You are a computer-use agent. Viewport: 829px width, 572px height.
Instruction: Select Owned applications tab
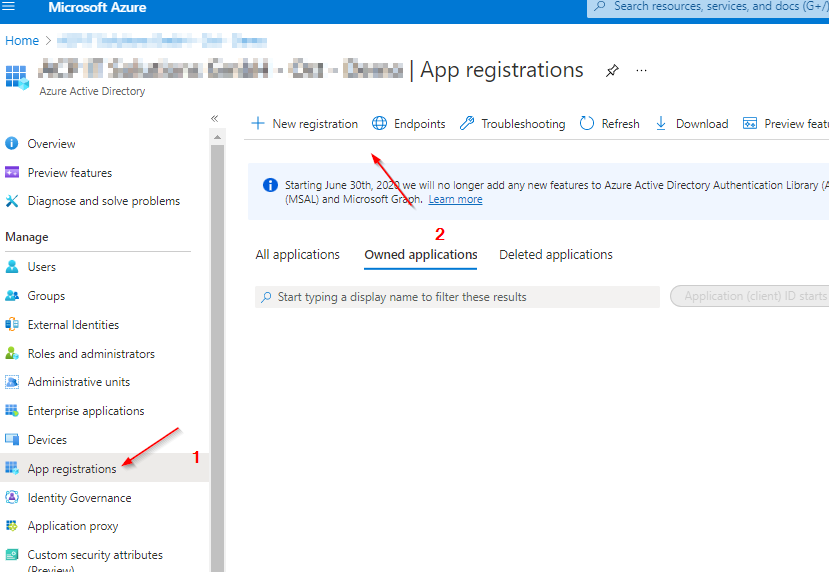click(421, 255)
